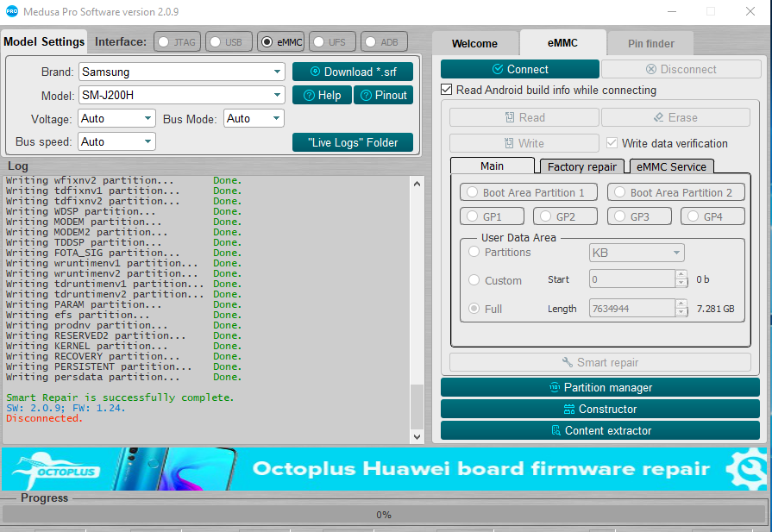Toggle Write data verification checkbox
Screen dimensions: 772x532
612,143
